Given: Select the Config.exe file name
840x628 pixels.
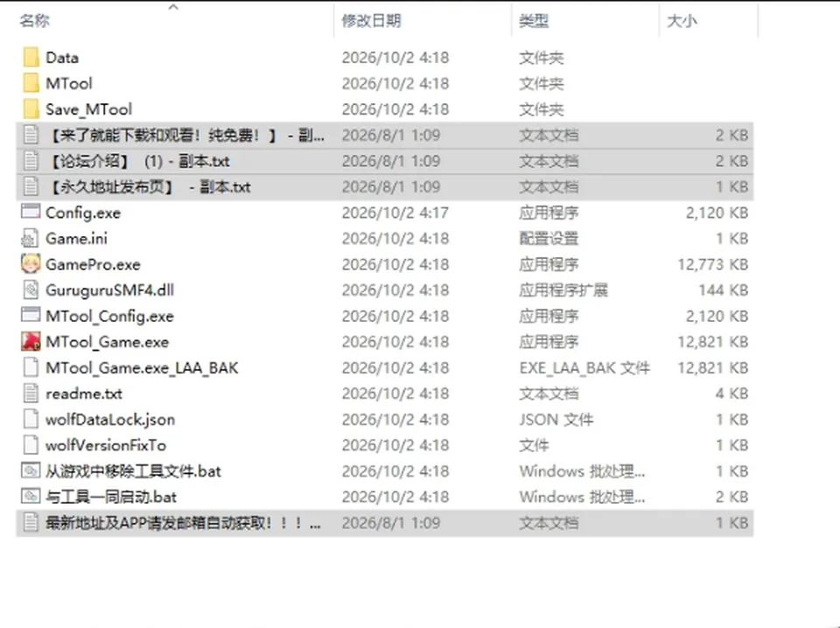Looking at the screenshot, I should point(83,213).
